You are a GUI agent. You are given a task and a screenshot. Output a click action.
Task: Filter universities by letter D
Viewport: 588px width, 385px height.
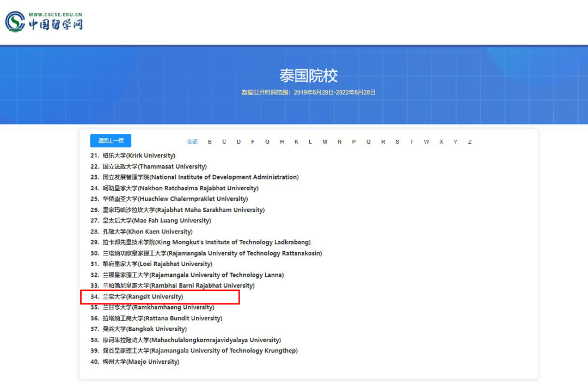coord(238,141)
